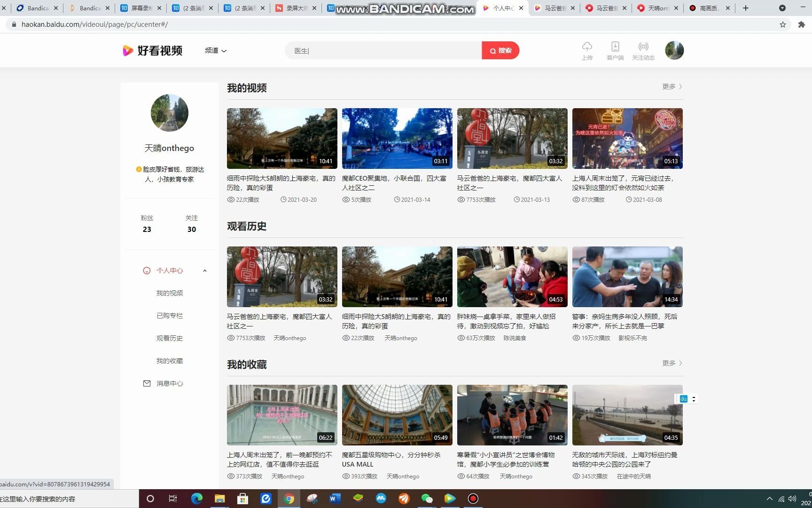Open the 频道 channel dropdown
812x508 pixels.
(x=216, y=50)
